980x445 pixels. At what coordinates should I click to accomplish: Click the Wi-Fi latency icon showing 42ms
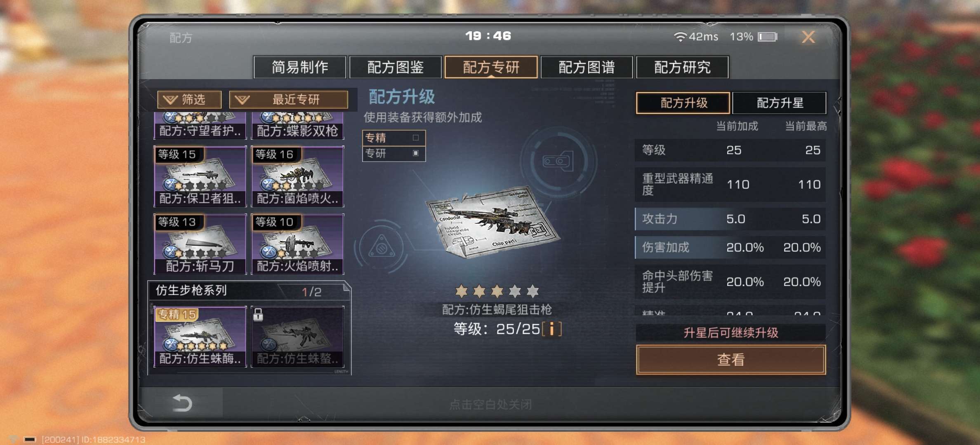[680, 37]
